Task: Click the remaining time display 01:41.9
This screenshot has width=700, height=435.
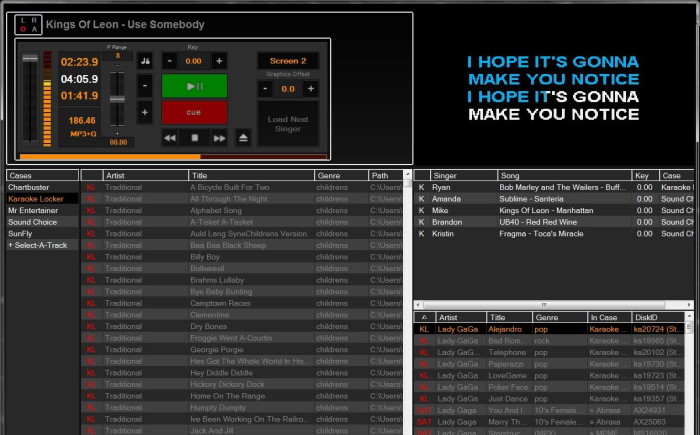Action: 79,96
